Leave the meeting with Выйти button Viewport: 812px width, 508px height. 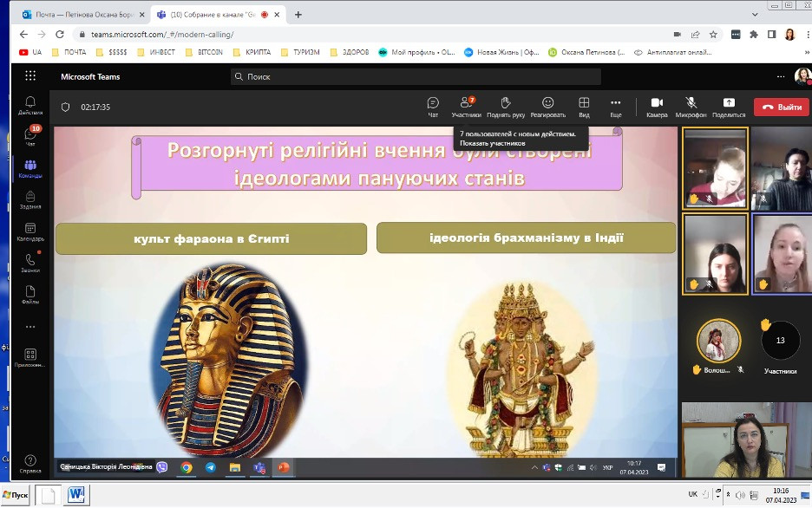782,107
